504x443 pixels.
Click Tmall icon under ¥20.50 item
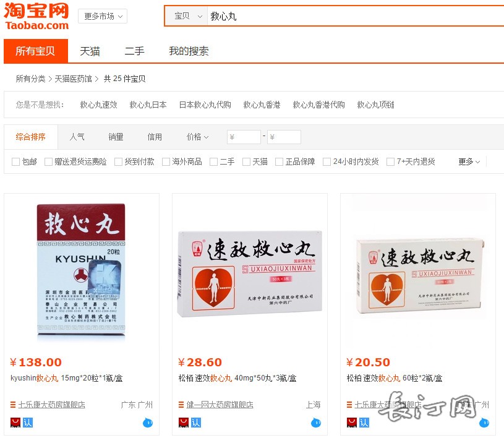point(352,423)
